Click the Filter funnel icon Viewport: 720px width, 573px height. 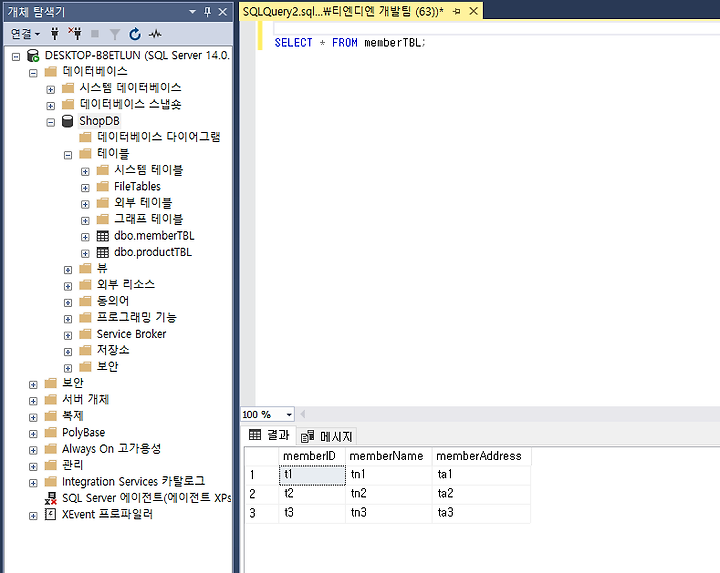click(115, 34)
